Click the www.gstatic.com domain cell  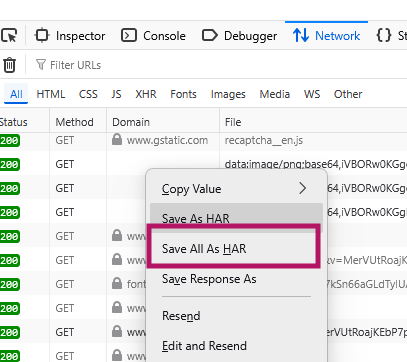pyautogui.click(x=163, y=140)
